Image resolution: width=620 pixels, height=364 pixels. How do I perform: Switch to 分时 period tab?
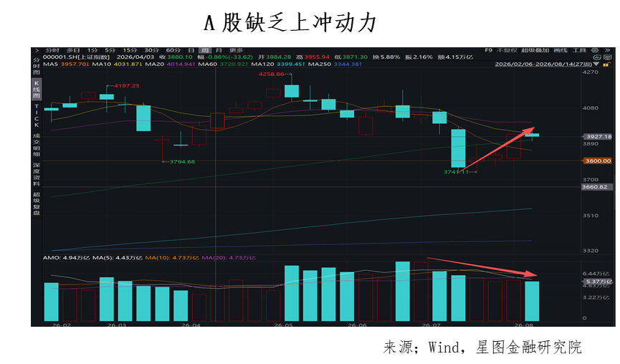click(x=52, y=51)
